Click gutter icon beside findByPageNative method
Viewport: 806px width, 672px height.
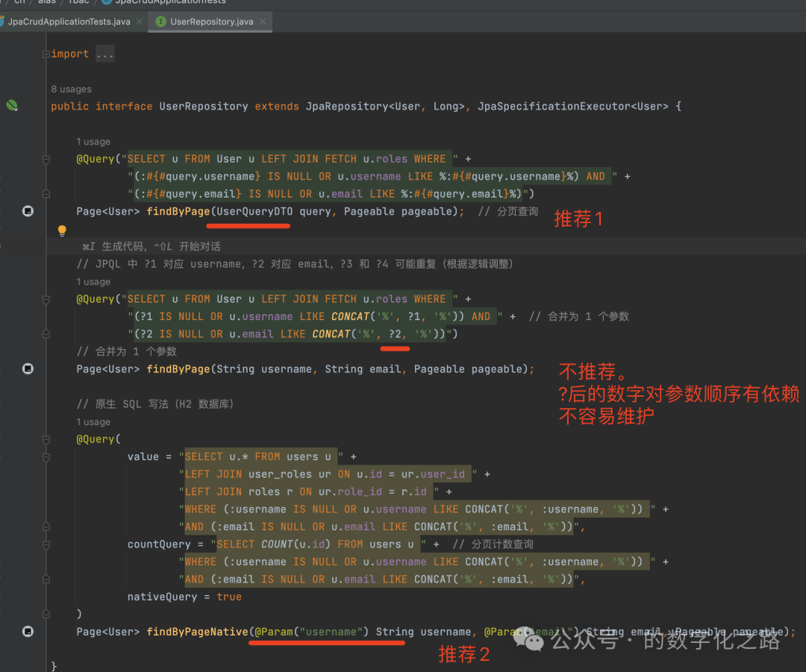coord(28,632)
